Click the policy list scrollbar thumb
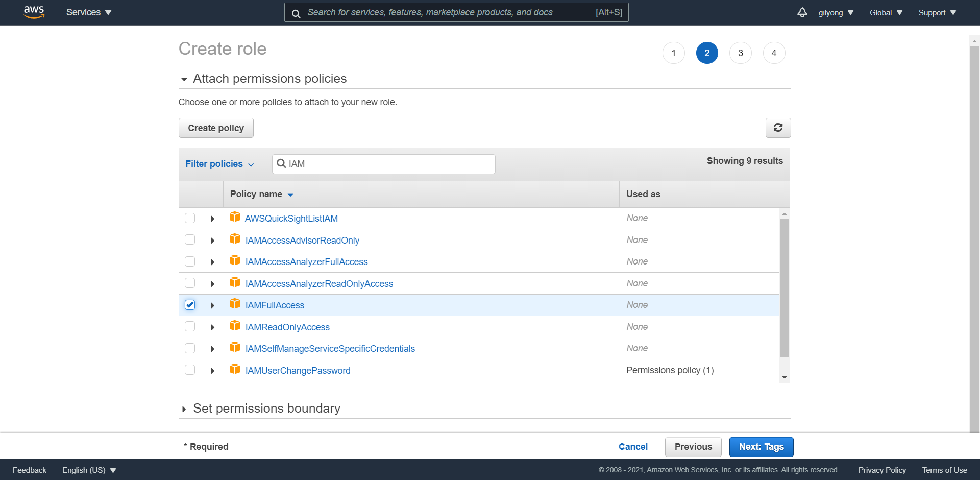 coord(785,287)
